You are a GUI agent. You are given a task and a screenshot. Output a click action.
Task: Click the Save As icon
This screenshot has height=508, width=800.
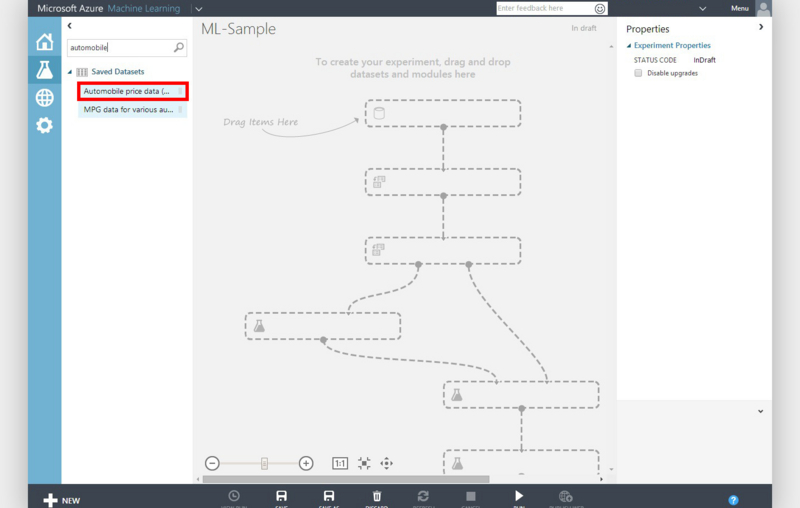[329, 496]
